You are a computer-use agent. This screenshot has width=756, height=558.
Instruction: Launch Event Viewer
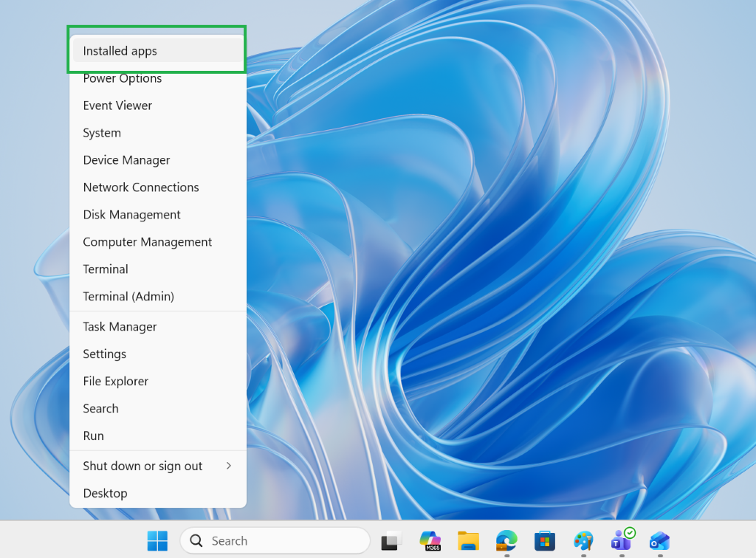point(158,106)
